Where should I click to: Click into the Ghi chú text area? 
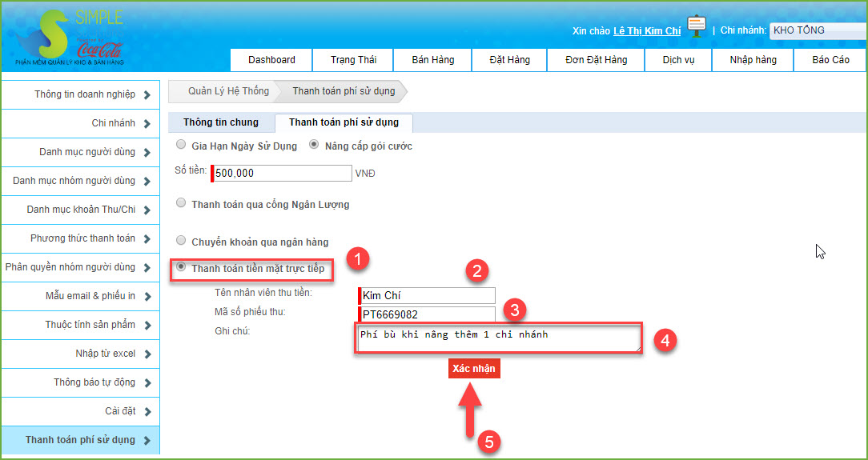click(497, 339)
